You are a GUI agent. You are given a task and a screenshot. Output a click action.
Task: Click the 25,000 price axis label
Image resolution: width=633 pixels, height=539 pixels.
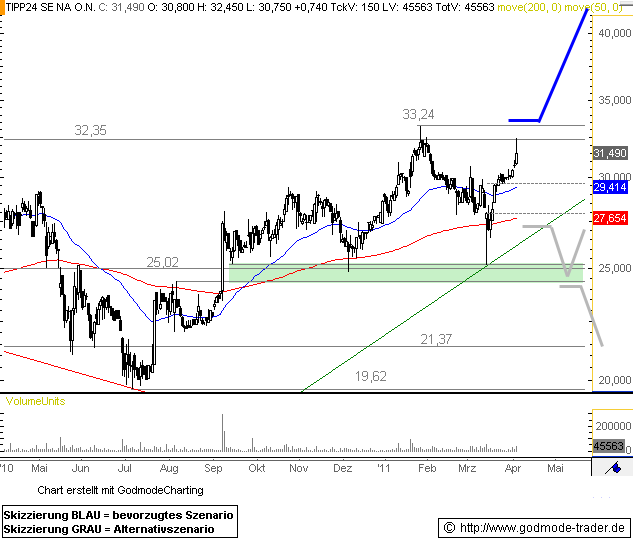pos(614,268)
